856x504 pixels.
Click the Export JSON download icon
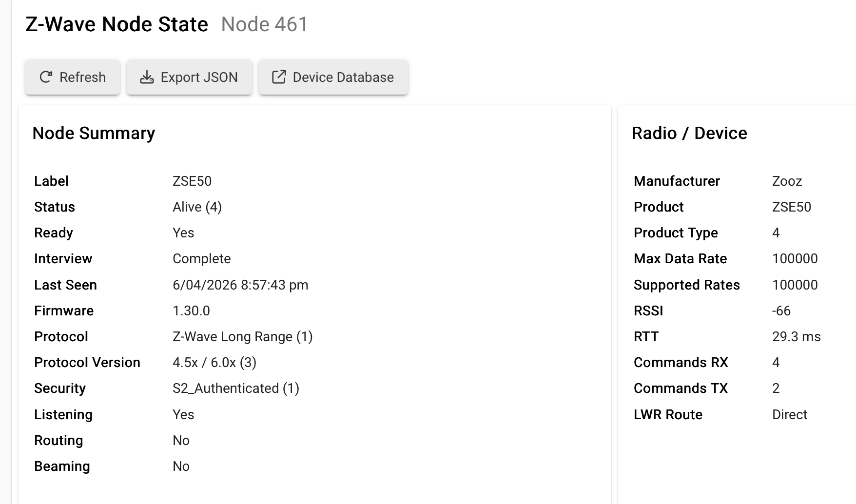pos(147,77)
